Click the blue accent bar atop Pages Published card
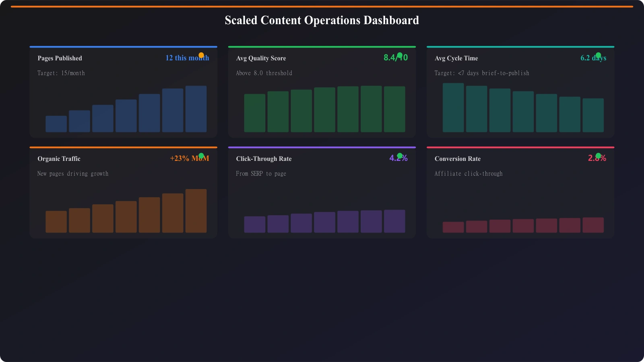The width and height of the screenshot is (644, 362). tap(123, 46)
